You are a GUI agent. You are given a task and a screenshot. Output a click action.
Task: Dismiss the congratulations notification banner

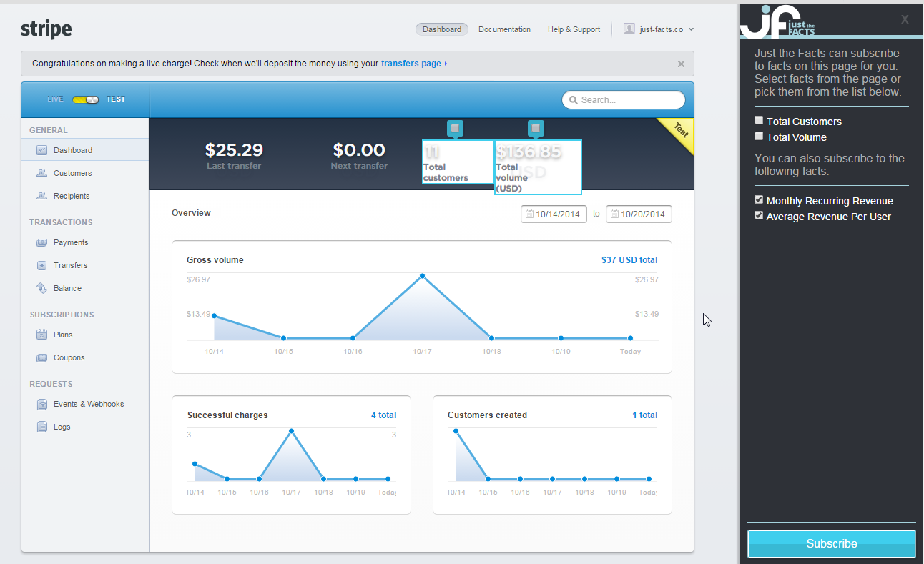681,64
